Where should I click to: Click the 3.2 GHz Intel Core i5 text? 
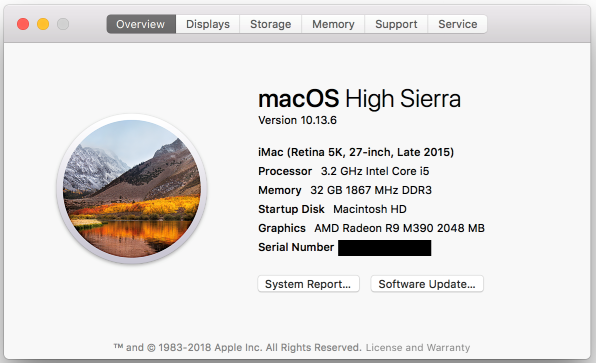point(375,171)
